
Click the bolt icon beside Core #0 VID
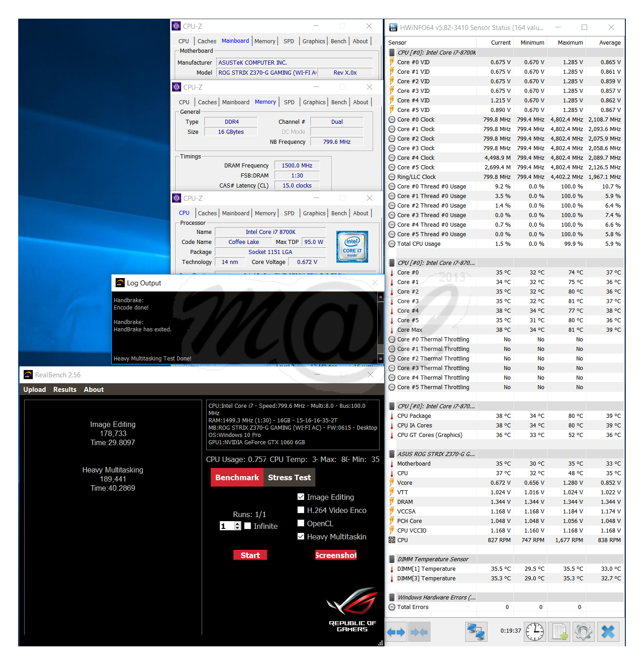(392, 62)
